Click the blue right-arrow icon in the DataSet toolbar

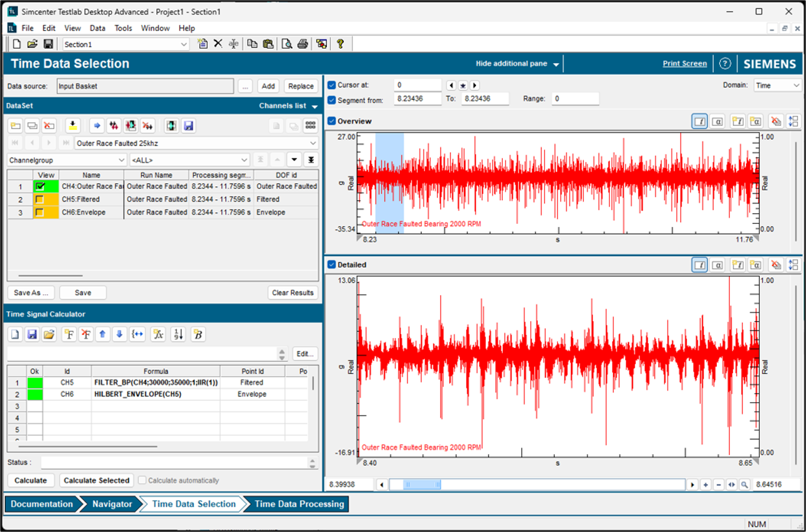pyautogui.click(x=97, y=126)
